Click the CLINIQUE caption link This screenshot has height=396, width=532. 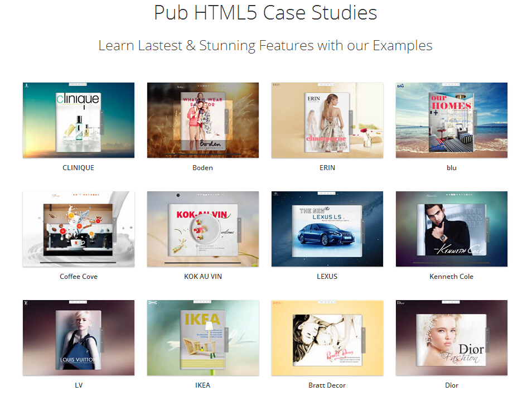(79, 168)
